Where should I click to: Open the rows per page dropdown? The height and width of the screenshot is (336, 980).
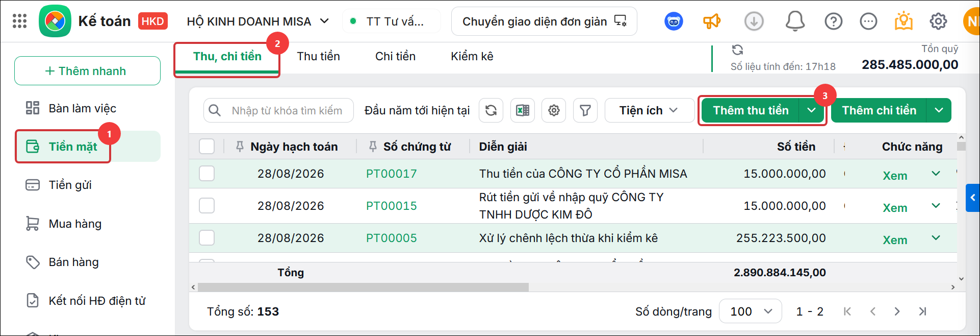[750, 311]
